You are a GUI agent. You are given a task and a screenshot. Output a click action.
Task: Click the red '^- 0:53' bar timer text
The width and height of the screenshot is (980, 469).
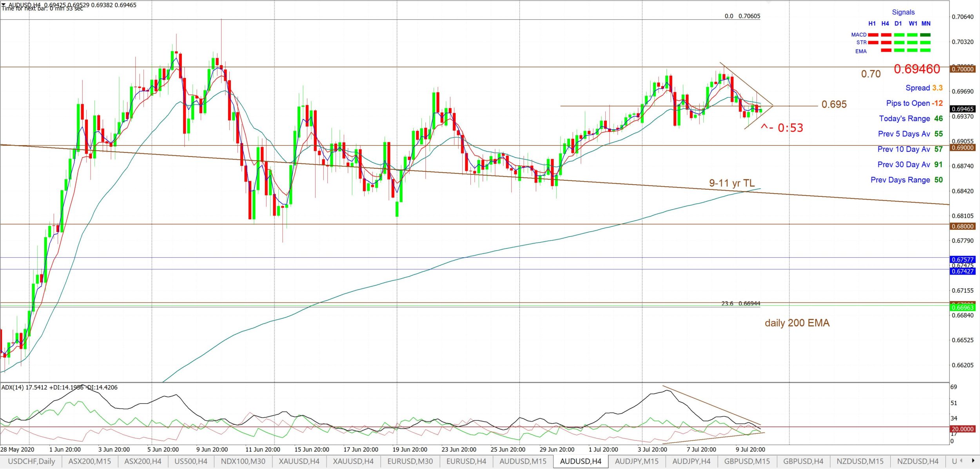click(782, 128)
